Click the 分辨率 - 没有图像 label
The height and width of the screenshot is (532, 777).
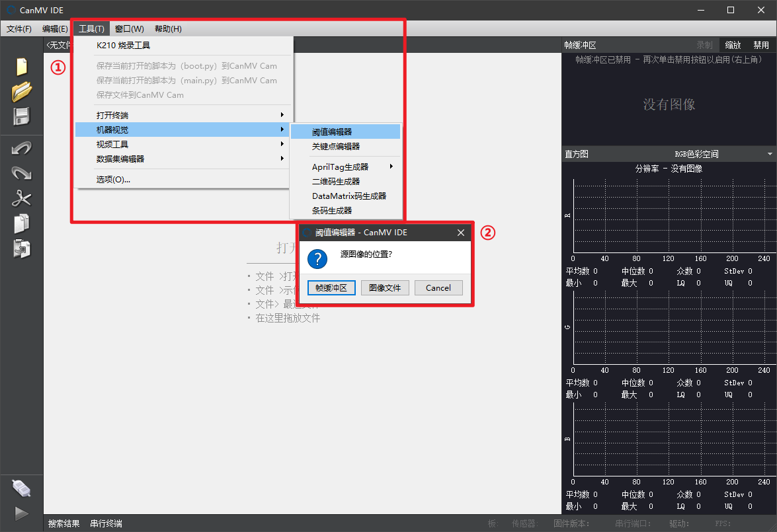click(669, 169)
